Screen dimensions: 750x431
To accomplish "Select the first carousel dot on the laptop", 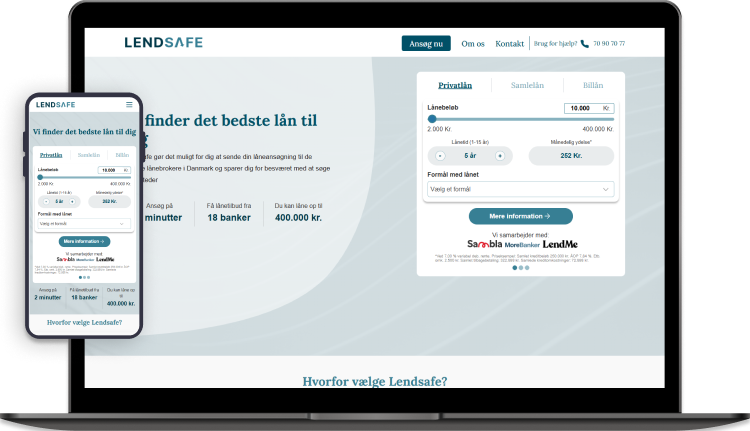I will [x=515, y=268].
